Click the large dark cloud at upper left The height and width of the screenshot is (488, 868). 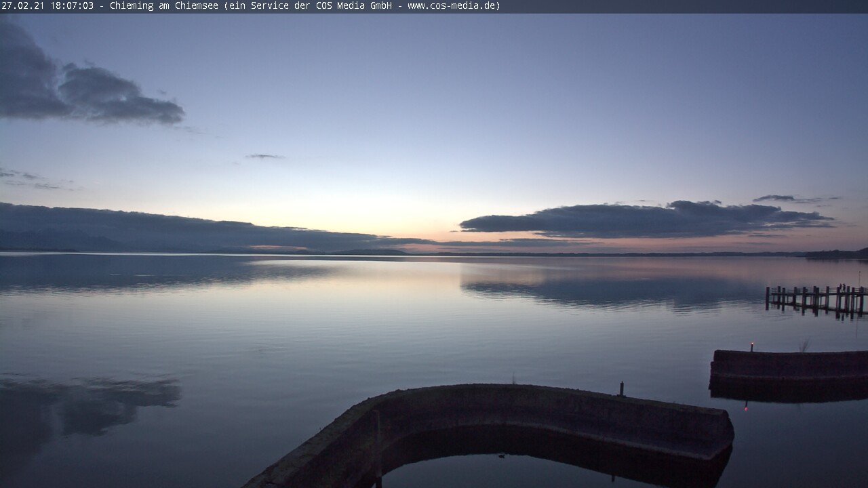(x=81, y=88)
